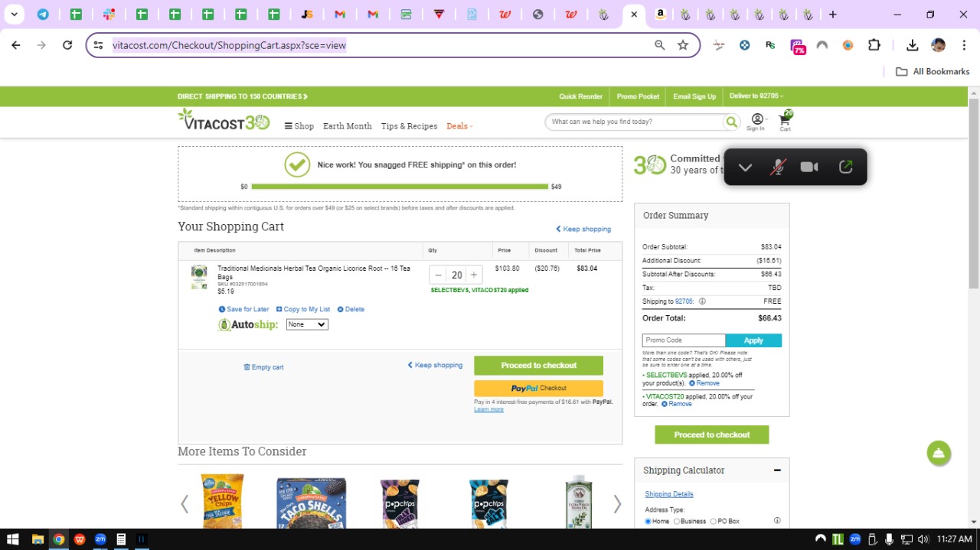
Task: Click Proceed to checkout under the cart
Action: click(x=538, y=365)
